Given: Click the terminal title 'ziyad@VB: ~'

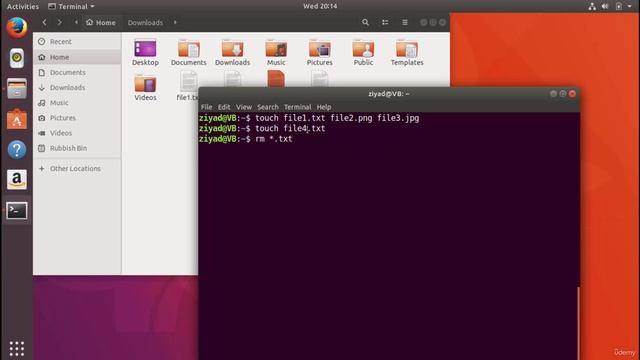Looking at the screenshot, I should pyautogui.click(x=389, y=94).
